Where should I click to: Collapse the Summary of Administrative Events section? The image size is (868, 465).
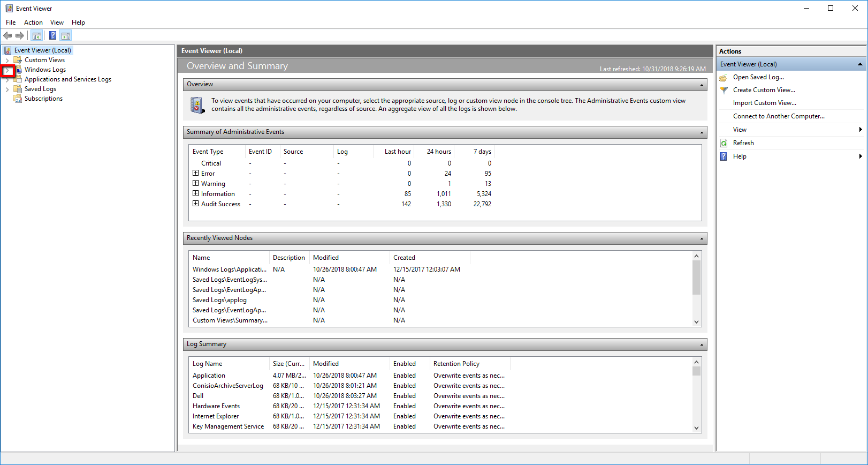coord(702,132)
